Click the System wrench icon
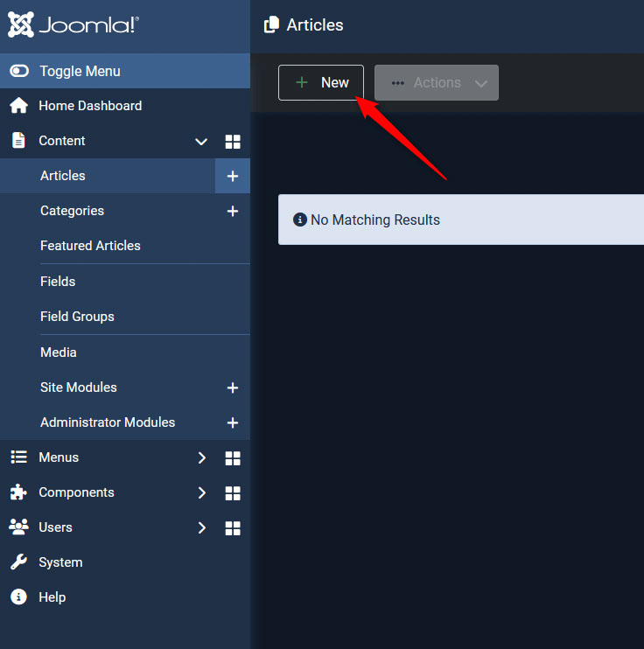This screenshot has height=649, width=644. [x=18, y=562]
